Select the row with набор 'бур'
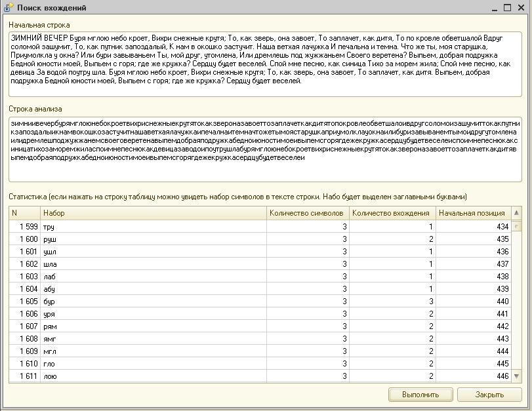 click(260, 301)
